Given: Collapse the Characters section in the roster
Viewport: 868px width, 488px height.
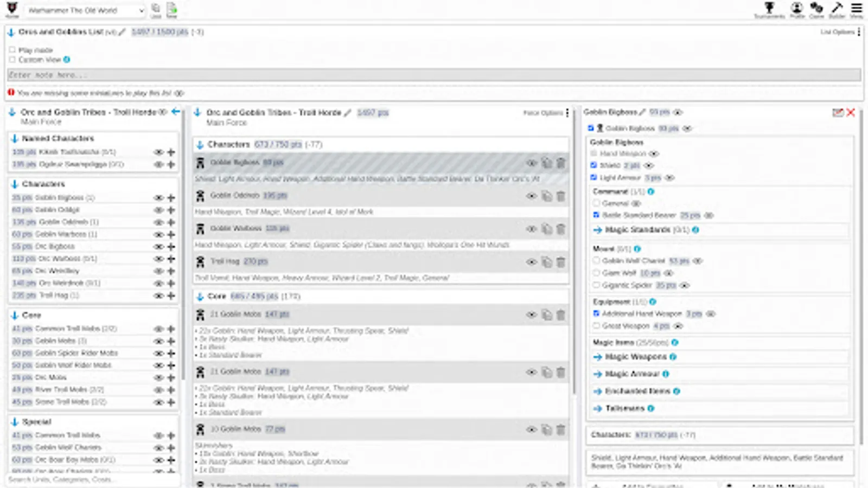Looking at the screenshot, I should point(200,144).
